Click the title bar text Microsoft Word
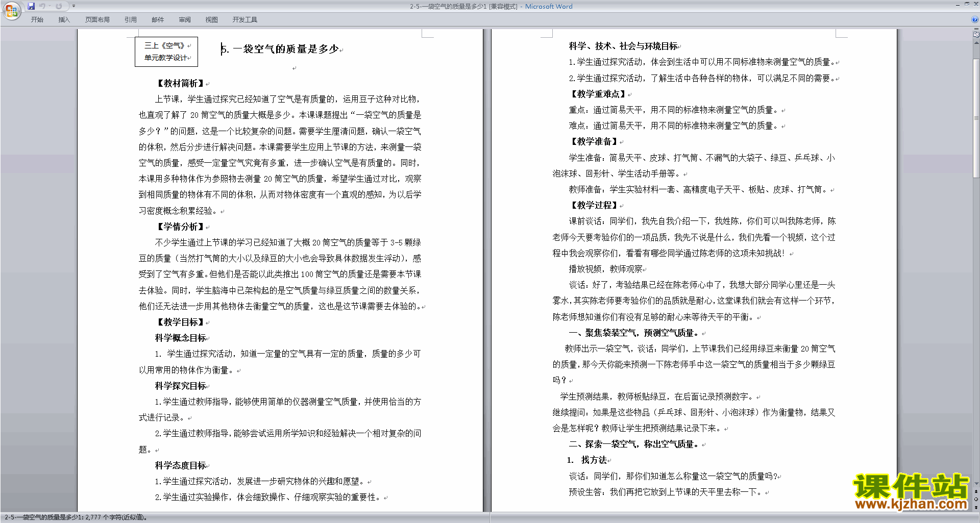Viewport: 980px width, 523px height. click(x=549, y=7)
